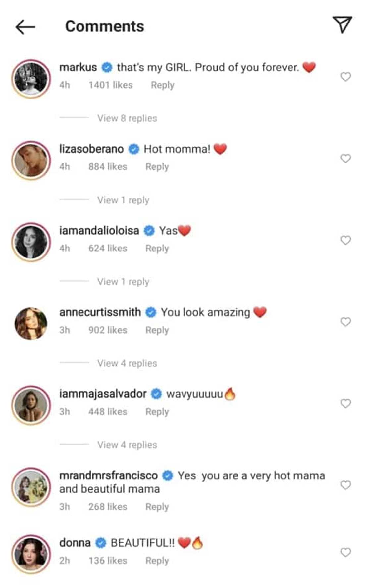Expand 'View 8 replies' under markus

127,118
